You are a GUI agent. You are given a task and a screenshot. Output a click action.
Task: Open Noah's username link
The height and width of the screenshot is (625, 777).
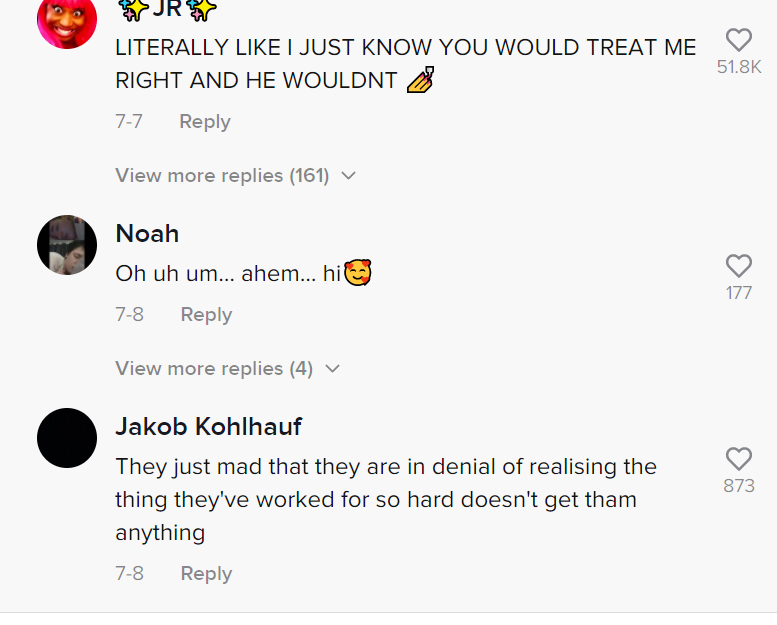pyautogui.click(x=147, y=233)
